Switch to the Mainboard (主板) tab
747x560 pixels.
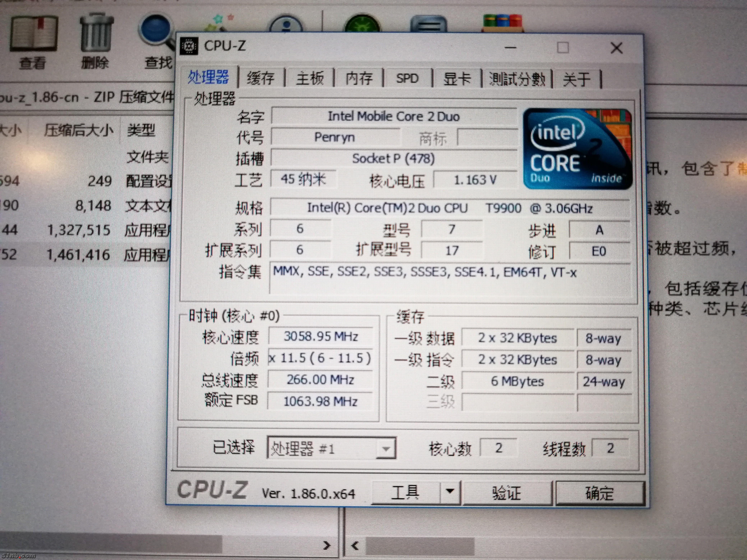point(310,78)
